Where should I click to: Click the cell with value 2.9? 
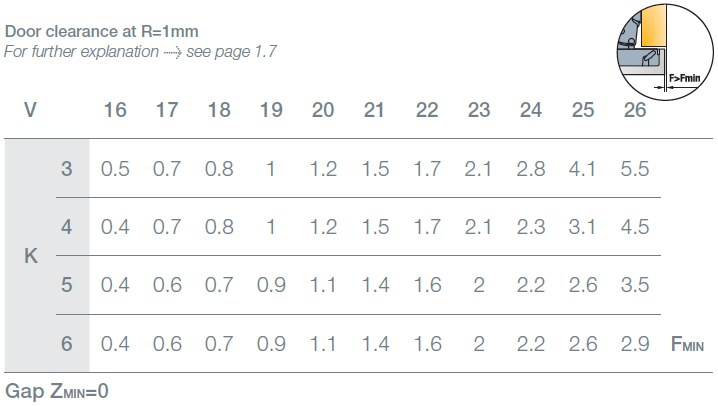point(635,345)
